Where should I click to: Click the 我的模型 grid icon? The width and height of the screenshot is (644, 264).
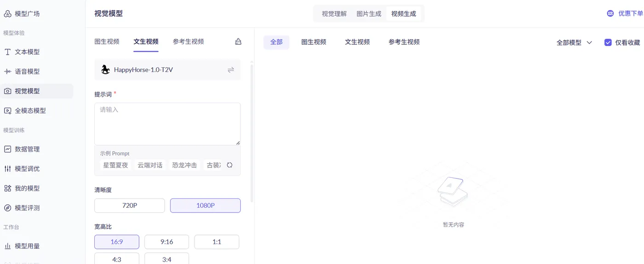[7, 188]
